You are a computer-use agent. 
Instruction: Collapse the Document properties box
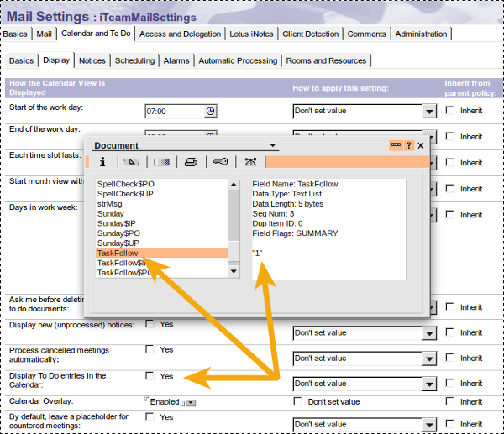click(396, 145)
